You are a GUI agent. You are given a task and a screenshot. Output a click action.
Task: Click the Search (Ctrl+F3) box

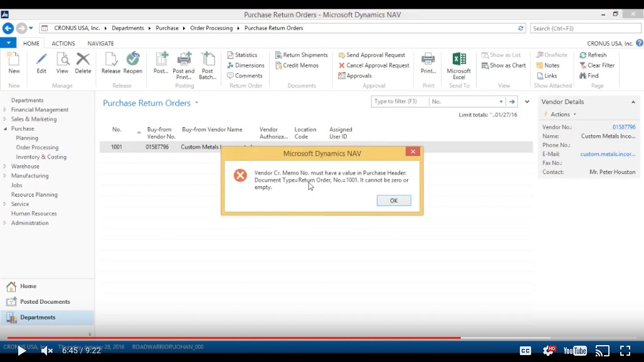coord(585,28)
